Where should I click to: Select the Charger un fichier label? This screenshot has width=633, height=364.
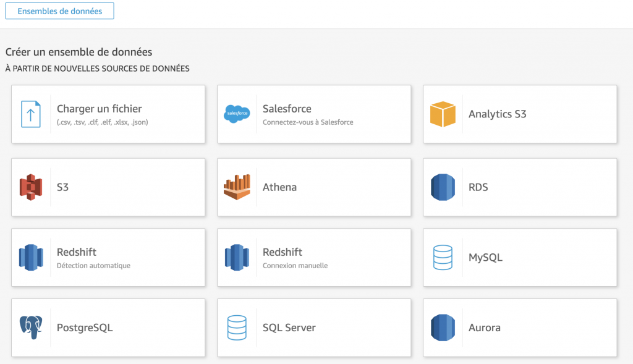coord(100,109)
